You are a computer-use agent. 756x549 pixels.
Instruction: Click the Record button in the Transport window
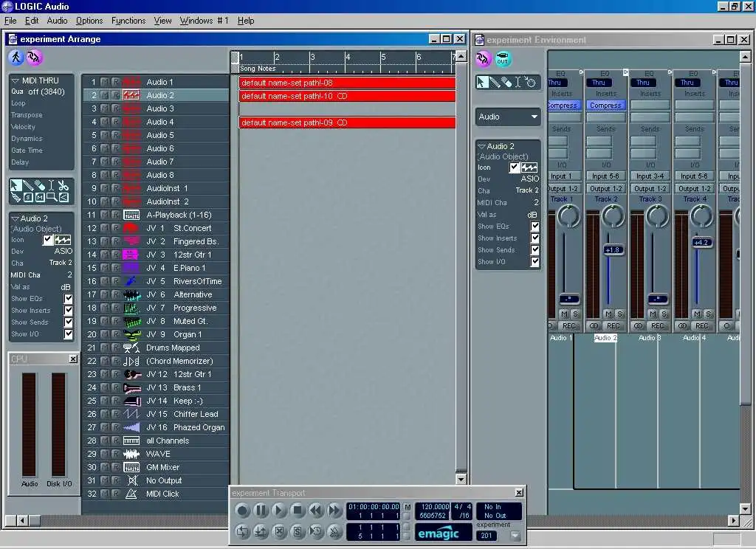pos(242,510)
